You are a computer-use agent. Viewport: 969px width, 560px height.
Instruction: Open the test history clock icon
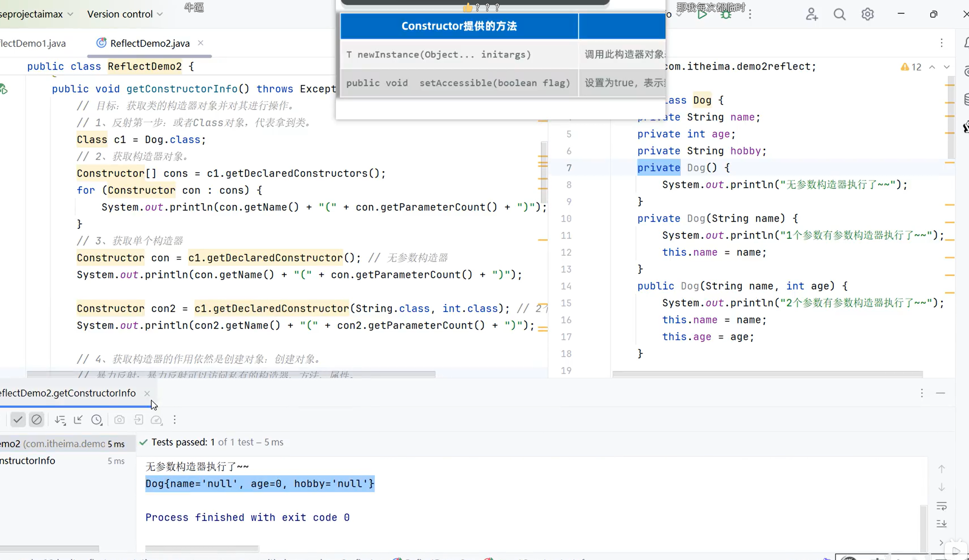point(97,420)
